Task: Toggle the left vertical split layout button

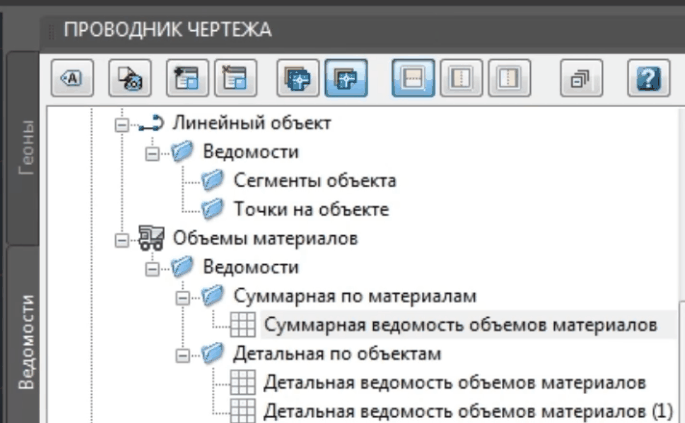Action: [x=461, y=78]
